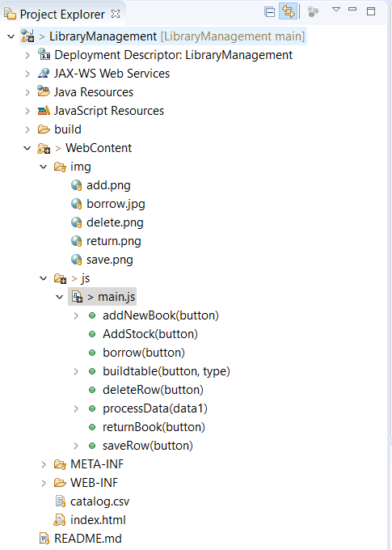Expand the saveRow(button) function
Image resolution: width=392 pixels, height=550 pixels.
click(76, 446)
